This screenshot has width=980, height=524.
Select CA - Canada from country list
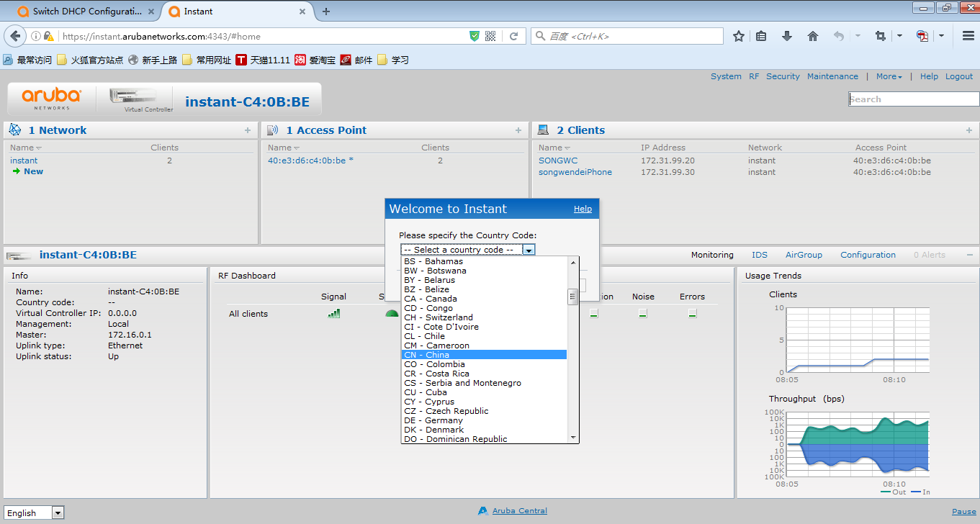click(484, 299)
